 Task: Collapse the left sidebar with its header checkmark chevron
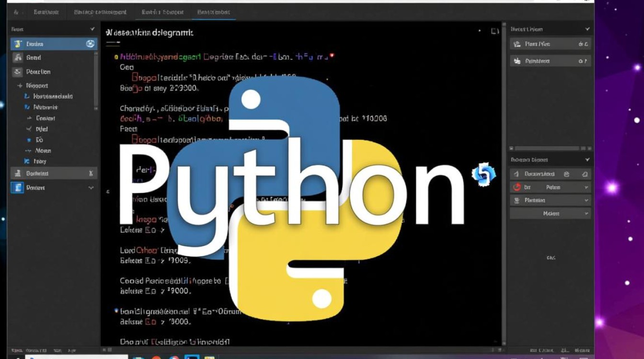tap(92, 29)
